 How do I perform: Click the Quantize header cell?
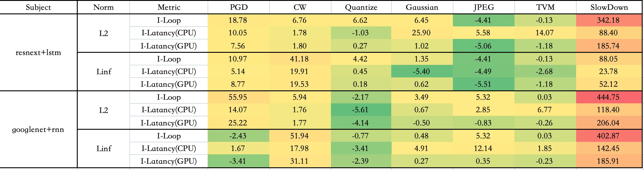[361, 7]
